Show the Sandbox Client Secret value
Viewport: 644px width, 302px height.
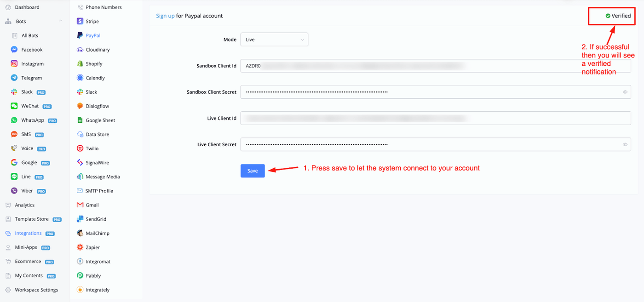tap(625, 92)
